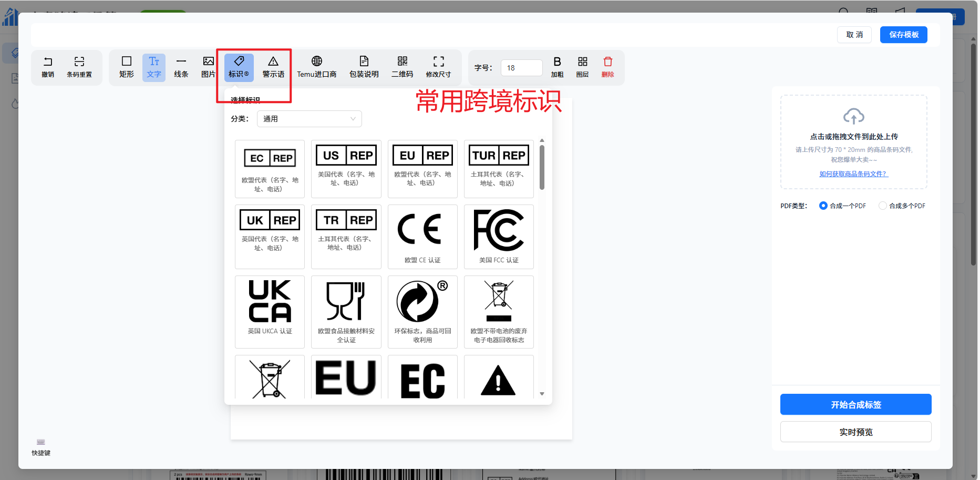
Task: Select the Rectangle (矩形) tool
Action: [x=127, y=67]
